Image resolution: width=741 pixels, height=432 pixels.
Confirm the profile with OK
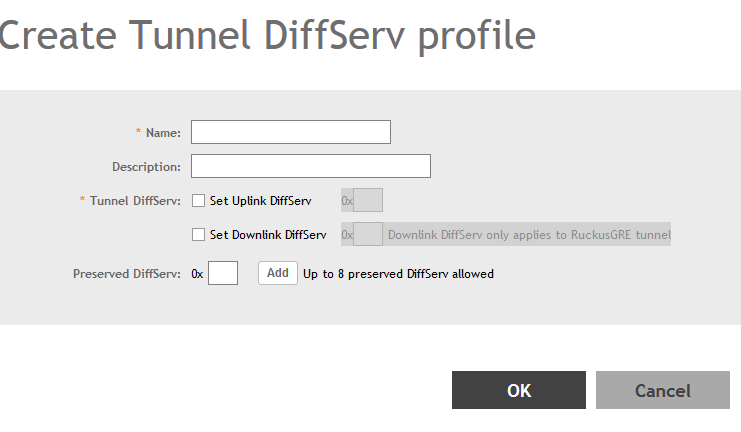coord(518,391)
